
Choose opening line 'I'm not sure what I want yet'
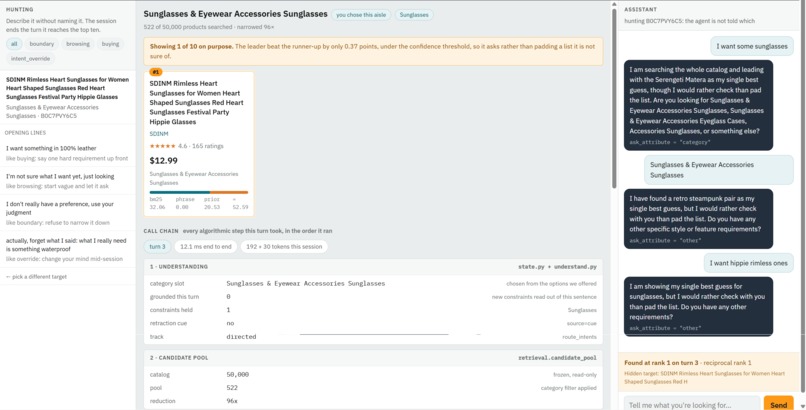[x=67, y=181]
